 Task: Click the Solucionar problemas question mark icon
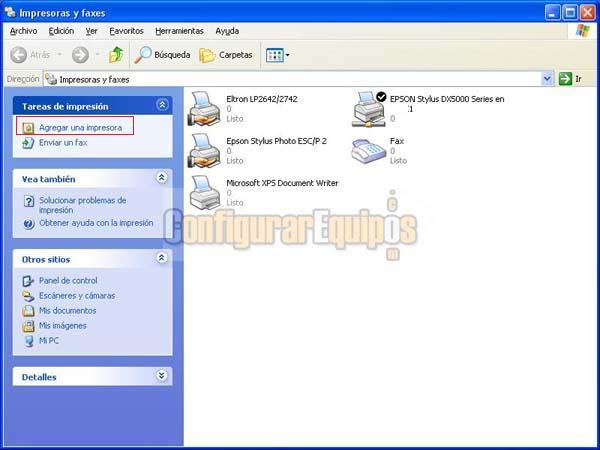pos(29,201)
